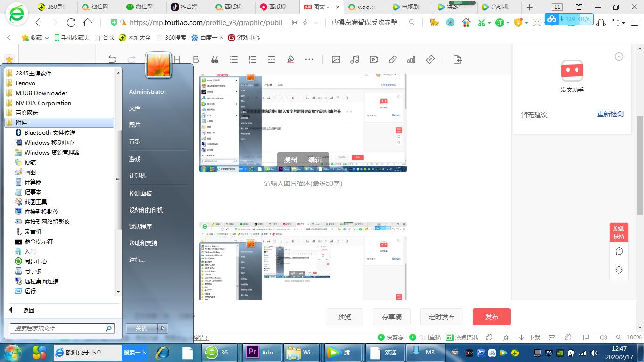644x362 pixels.
Task: Click the 关机 shutdown button
Action: click(142, 329)
